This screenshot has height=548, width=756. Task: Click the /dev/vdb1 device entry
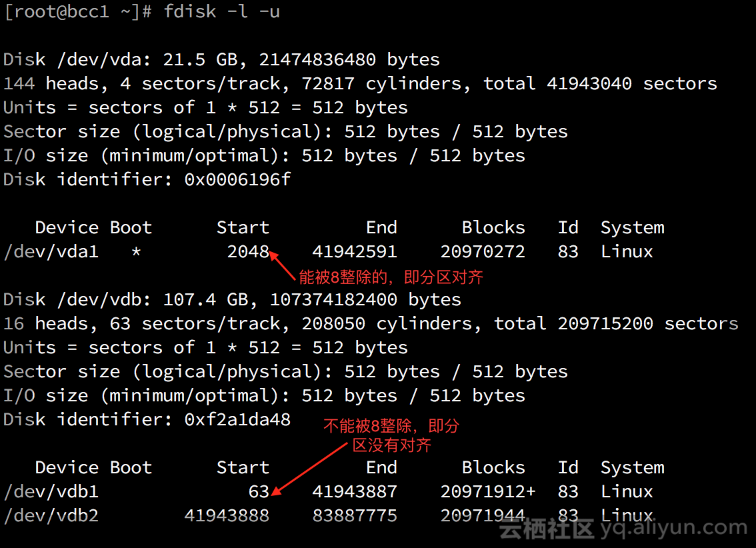click(51, 491)
